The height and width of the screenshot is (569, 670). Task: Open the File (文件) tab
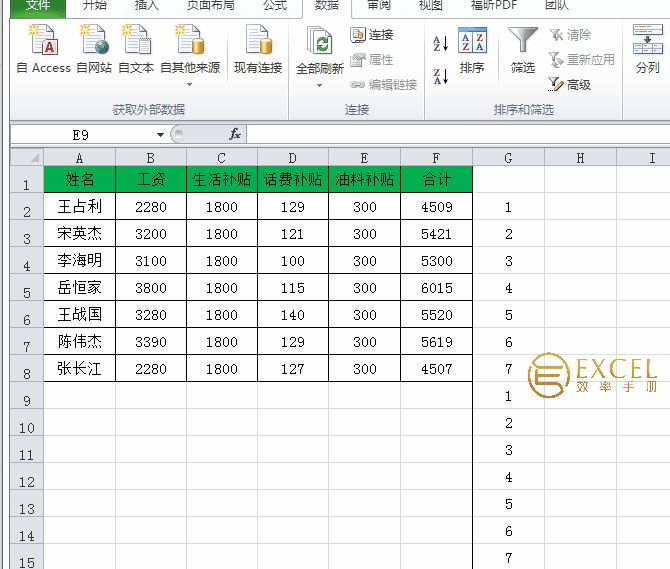[x=38, y=6]
